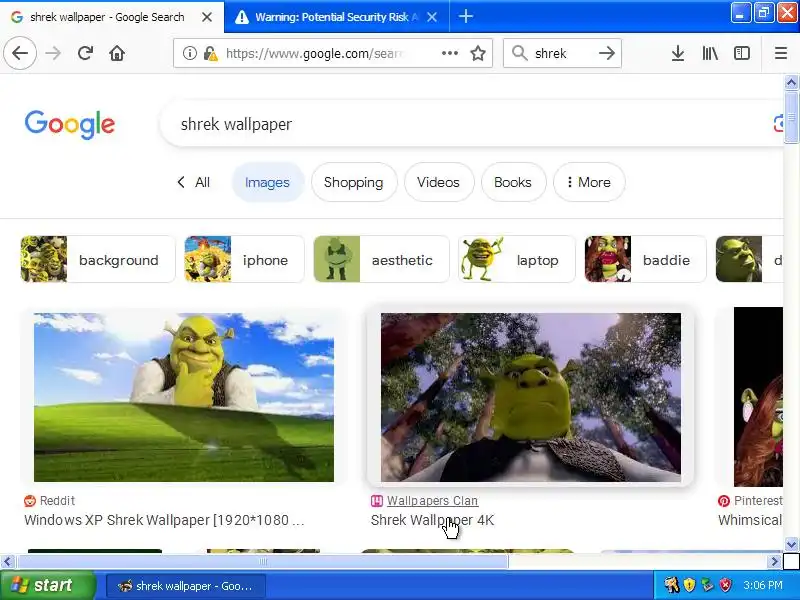Click the horizontal scrollbar left arrow
Image resolution: width=800 pixels, height=600 pixels.
click(x=7, y=562)
